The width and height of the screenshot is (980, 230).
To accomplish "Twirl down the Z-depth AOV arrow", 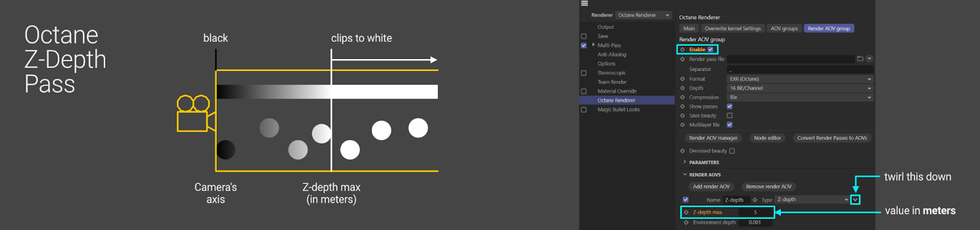I will pyautogui.click(x=856, y=200).
